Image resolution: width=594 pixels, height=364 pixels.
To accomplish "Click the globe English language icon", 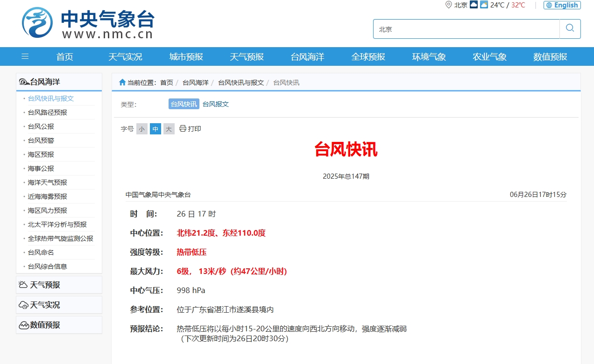I will click(549, 5).
